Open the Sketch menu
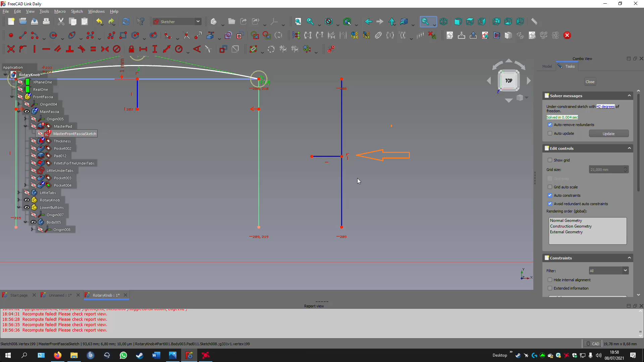Image resolution: width=644 pixels, height=362 pixels. (x=77, y=11)
